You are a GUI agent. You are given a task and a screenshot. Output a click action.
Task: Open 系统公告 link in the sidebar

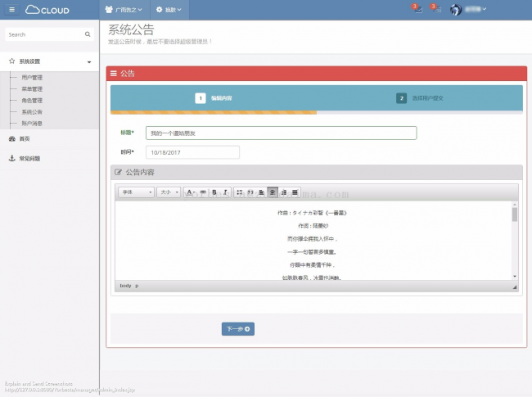coord(32,111)
